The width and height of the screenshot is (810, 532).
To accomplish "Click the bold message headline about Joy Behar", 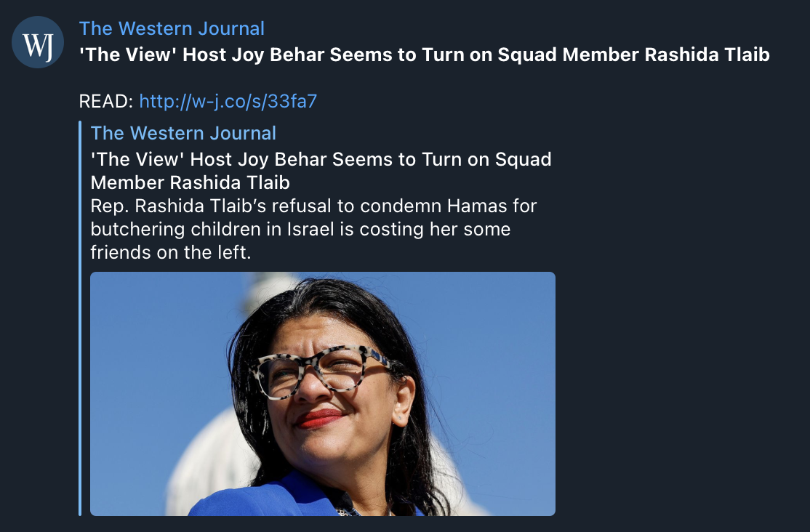I will pos(424,55).
